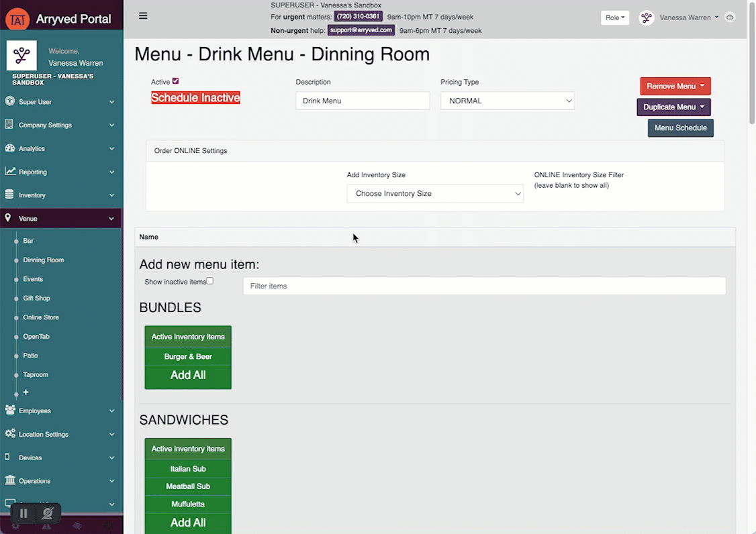Click the Arryved Portal logo icon

point(17,19)
